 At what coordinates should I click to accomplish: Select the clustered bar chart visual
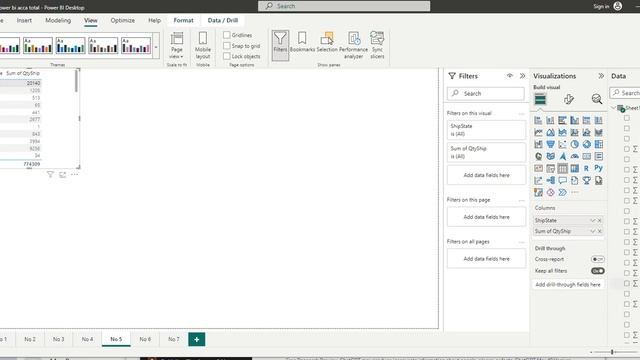(x=562, y=120)
